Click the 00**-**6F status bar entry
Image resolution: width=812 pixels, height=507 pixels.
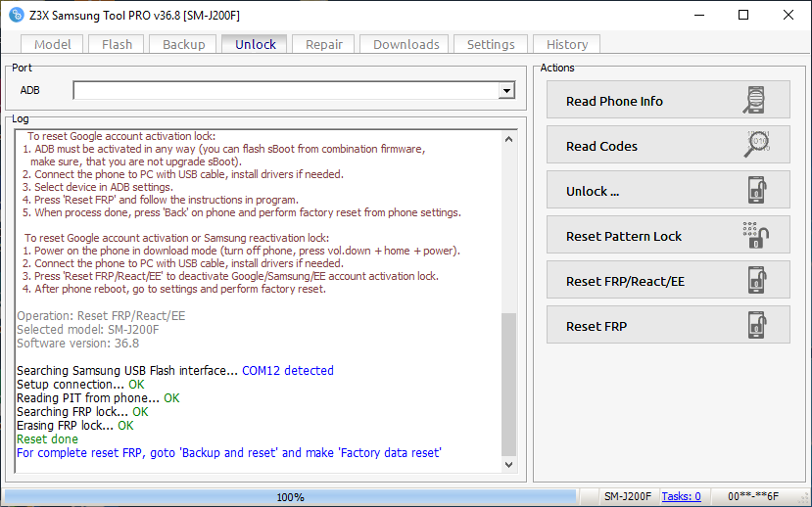click(x=753, y=496)
